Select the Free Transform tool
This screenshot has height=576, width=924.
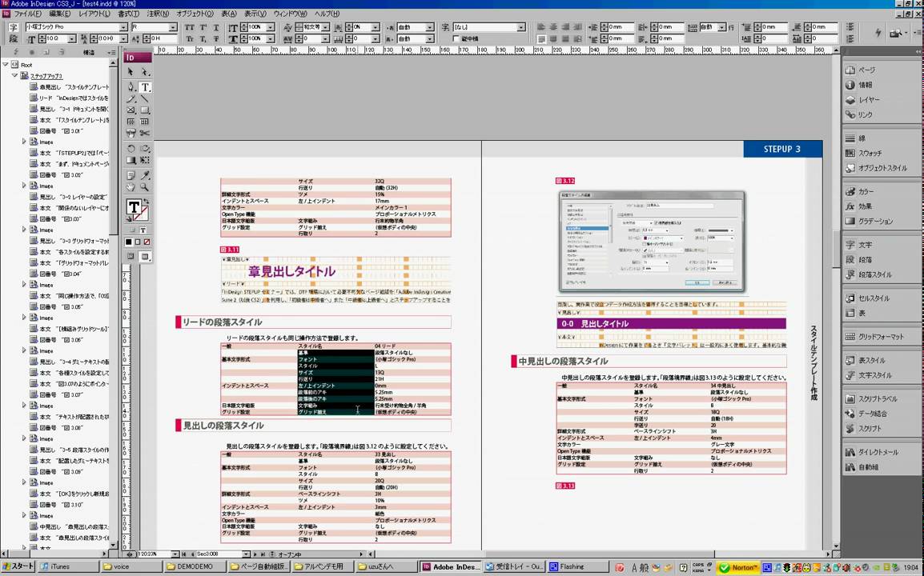click(x=145, y=160)
